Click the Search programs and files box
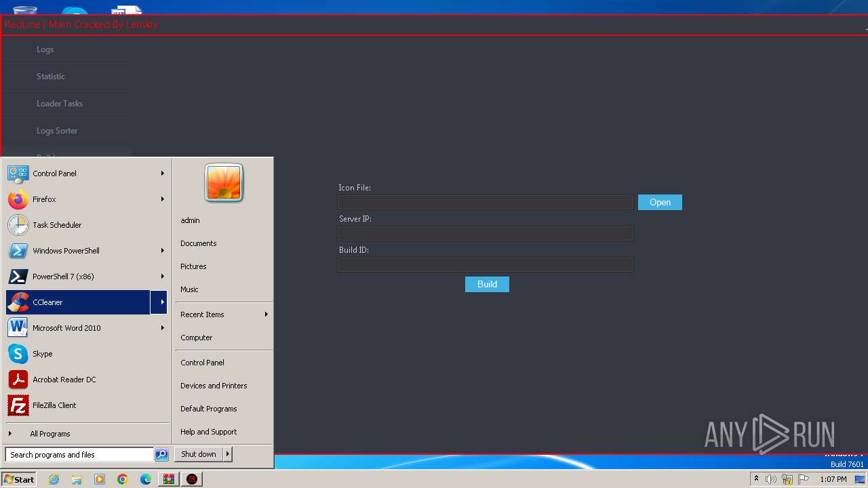The width and height of the screenshot is (868, 488). tap(79, 455)
